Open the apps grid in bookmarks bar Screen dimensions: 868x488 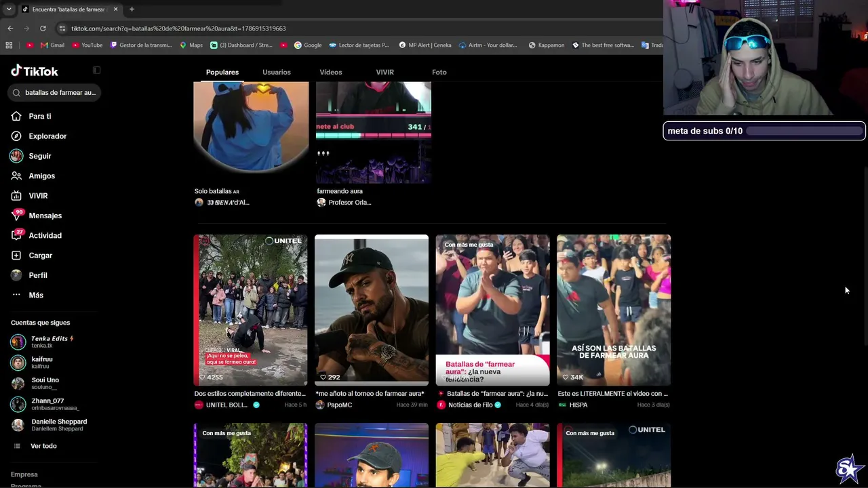click(9, 45)
